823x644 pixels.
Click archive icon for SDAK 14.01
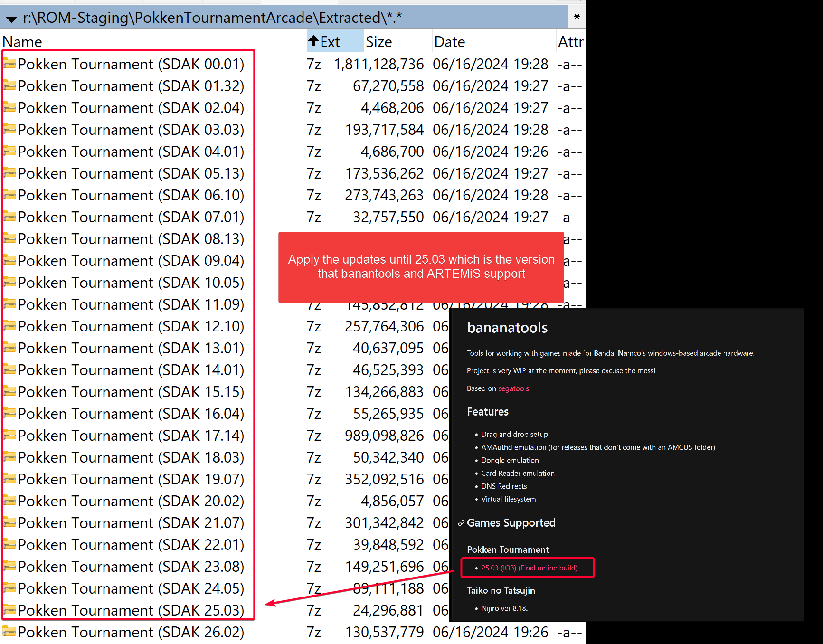tap(10, 369)
